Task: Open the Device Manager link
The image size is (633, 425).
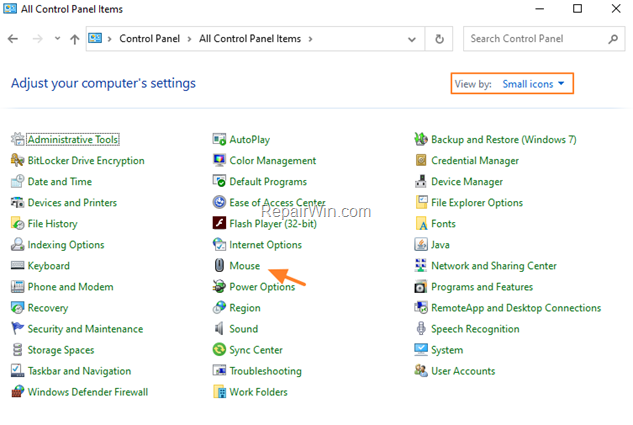Action: point(467,182)
